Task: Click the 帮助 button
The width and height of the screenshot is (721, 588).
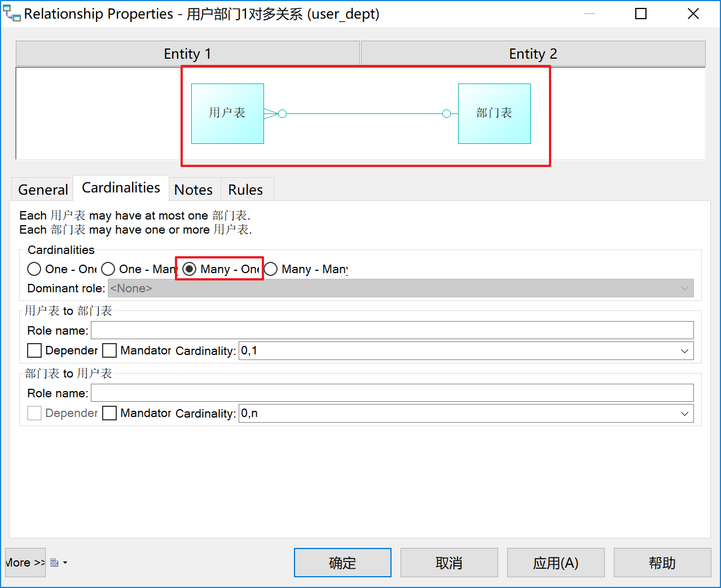Action: pos(662,563)
